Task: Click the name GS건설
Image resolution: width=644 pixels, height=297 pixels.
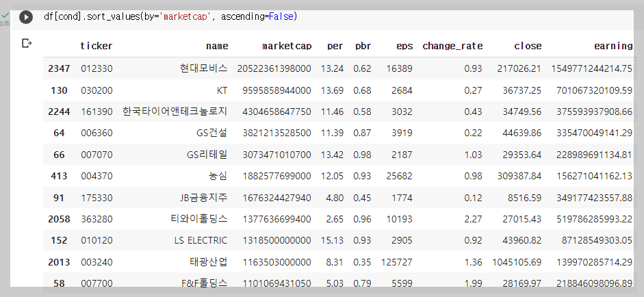Action: tap(212, 133)
